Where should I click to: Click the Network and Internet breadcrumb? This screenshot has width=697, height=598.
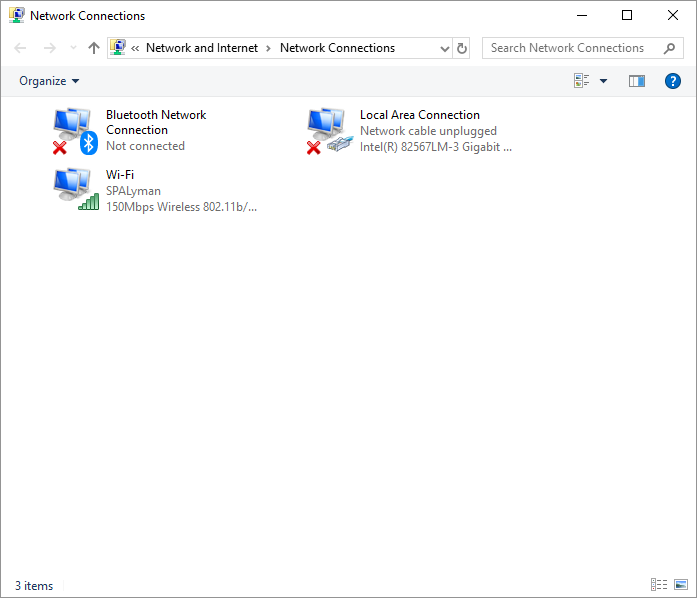click(202, 48)
